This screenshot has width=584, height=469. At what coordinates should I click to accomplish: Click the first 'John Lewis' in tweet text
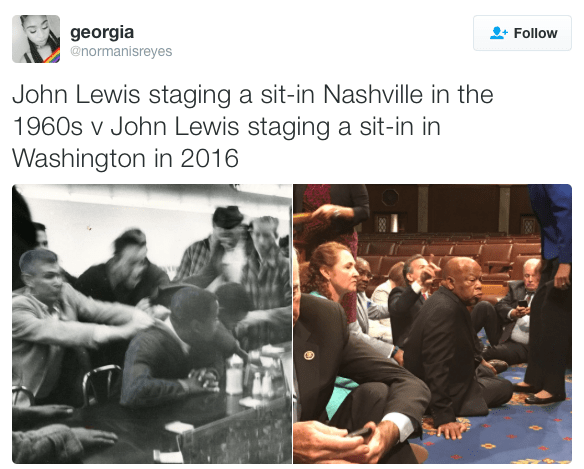76,94
